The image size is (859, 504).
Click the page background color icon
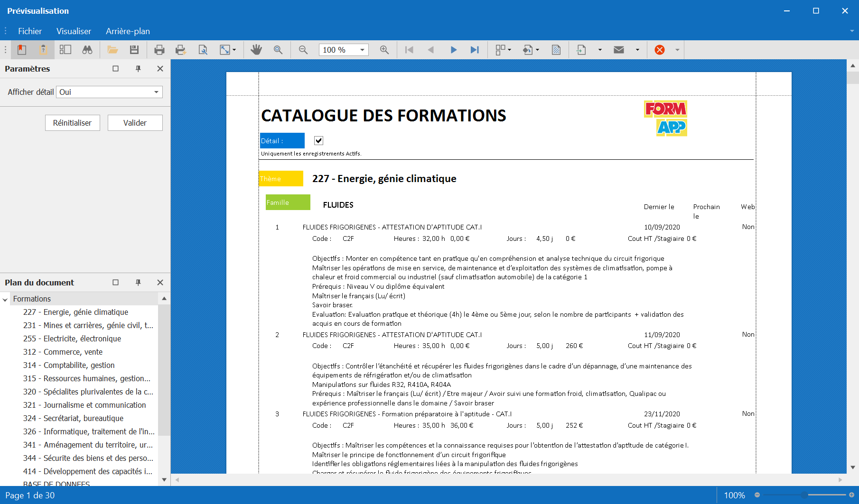(x=528, y=50)
